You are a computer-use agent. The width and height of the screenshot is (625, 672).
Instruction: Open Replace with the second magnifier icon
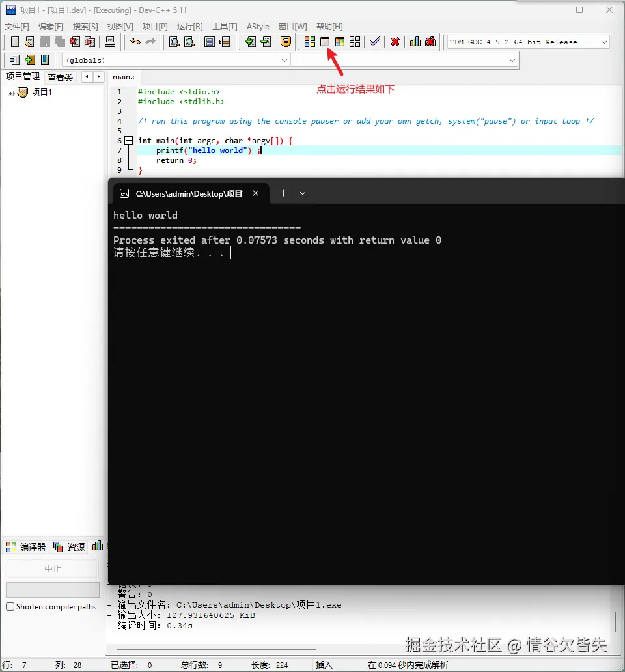pyautogui.click(x=189, y=42)
